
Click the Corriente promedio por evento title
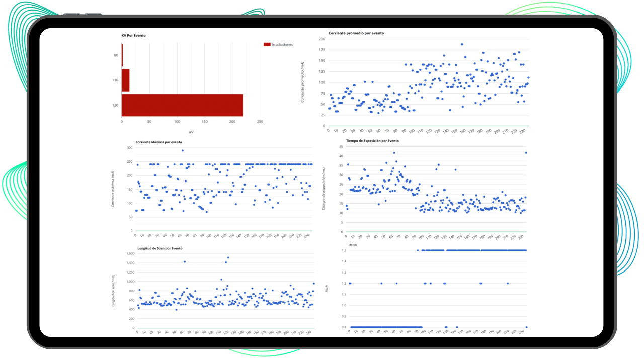tap(356, 33)
